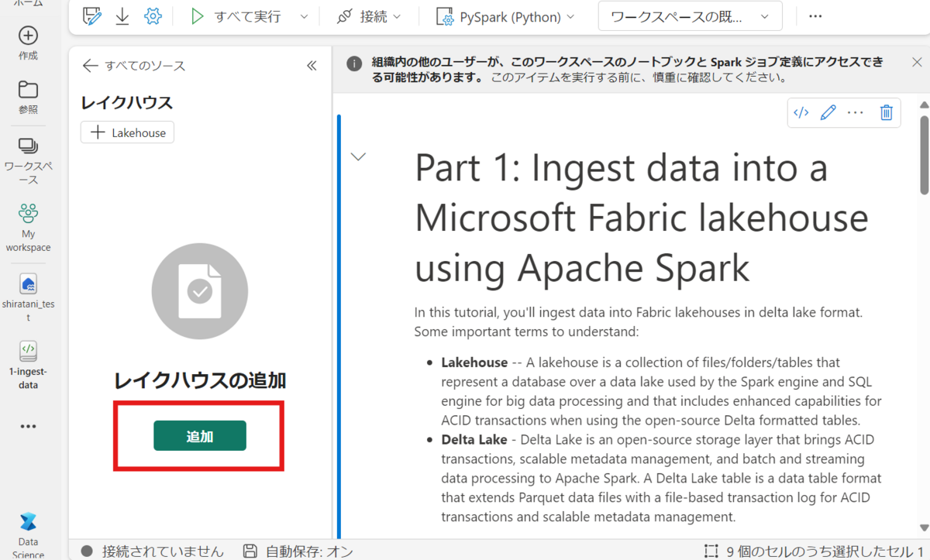Viewport: 930px width, 560px height.
Task: Open the 接続 connection dropdown
Action: point(370,16)
